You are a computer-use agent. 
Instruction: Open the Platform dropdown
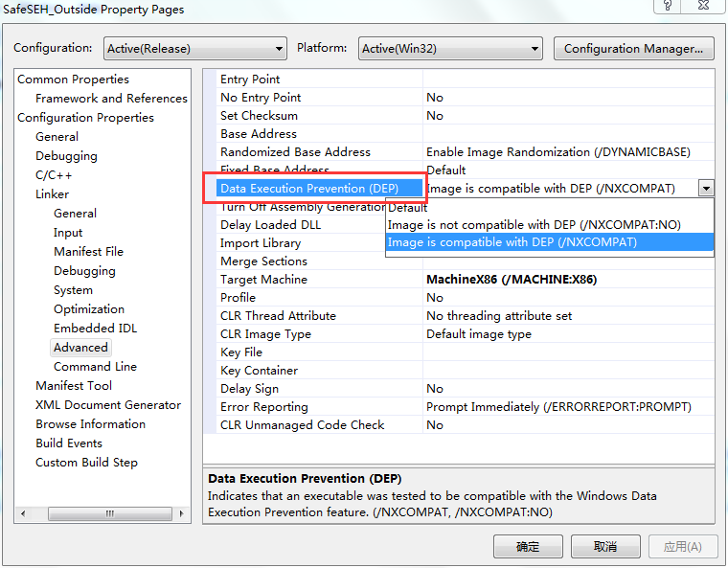pos(451,49)
